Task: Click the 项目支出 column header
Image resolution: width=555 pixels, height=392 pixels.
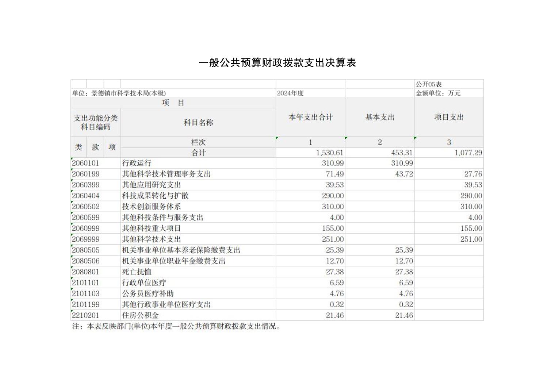Action: pos(449,117)
